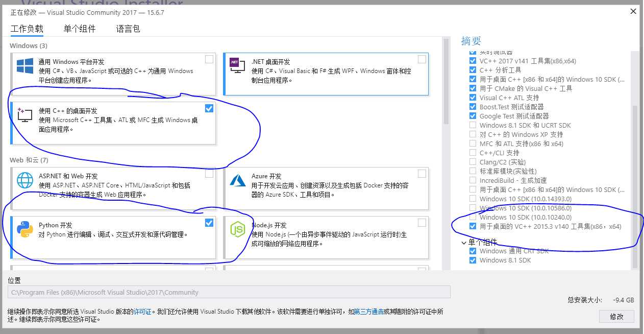Check the Clang/C2 (实验) option
Viewport: 644px width, 334px height.
point(473,162)
